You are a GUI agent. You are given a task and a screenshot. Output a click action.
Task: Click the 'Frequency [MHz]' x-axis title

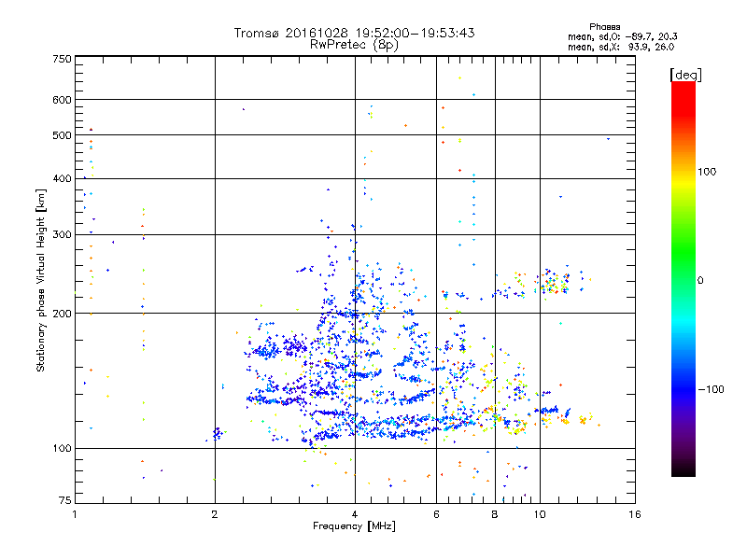coord(354,526)
